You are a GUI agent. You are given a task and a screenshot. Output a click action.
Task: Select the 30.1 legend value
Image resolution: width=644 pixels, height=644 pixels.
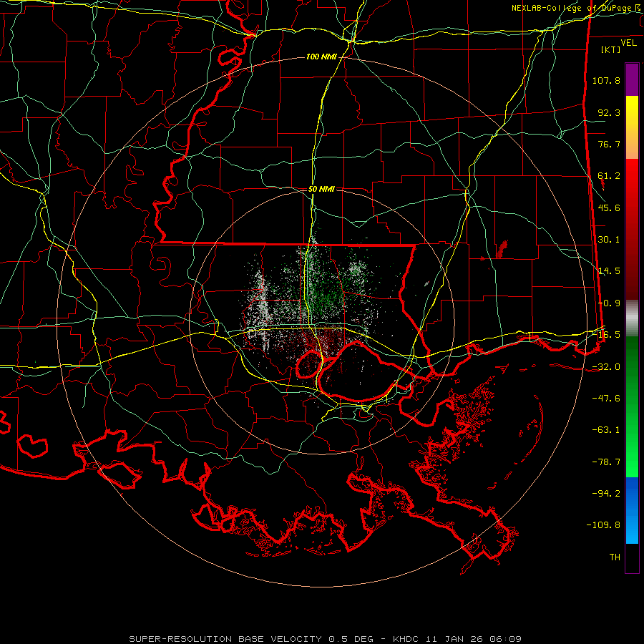(x=609, y=240)
